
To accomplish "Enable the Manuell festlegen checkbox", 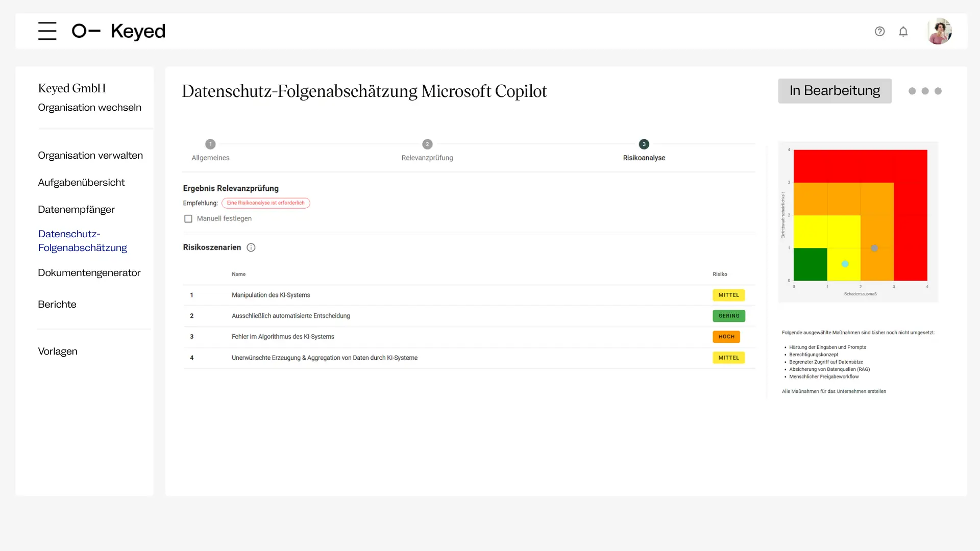I will [x=188, y=219].
